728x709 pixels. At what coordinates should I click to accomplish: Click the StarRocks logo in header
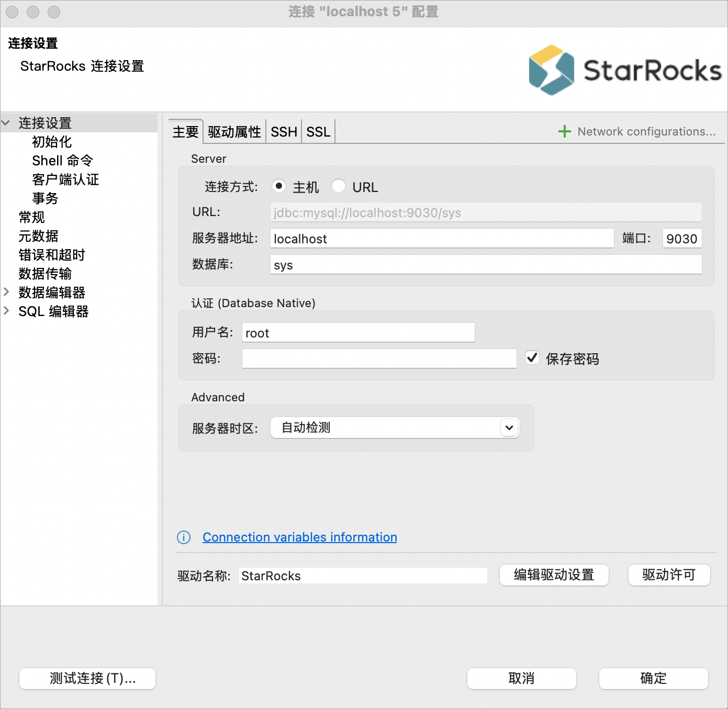(x=625, y=70)
